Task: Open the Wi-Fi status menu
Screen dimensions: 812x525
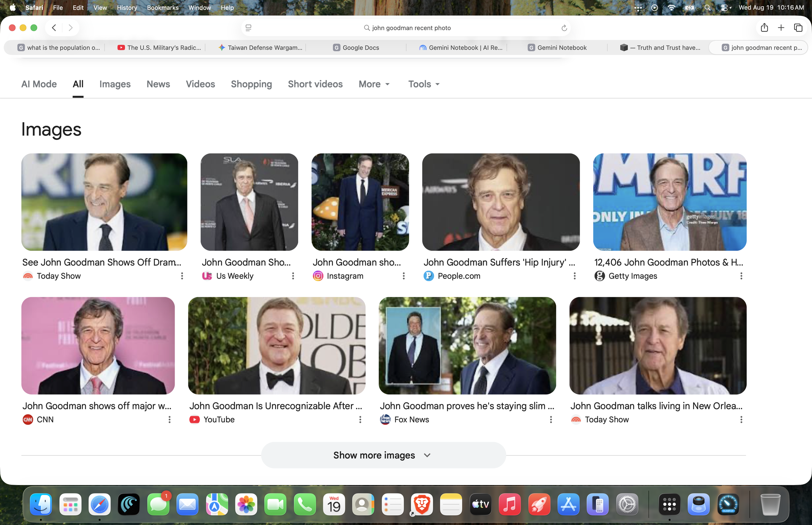Action: point(671,7)
